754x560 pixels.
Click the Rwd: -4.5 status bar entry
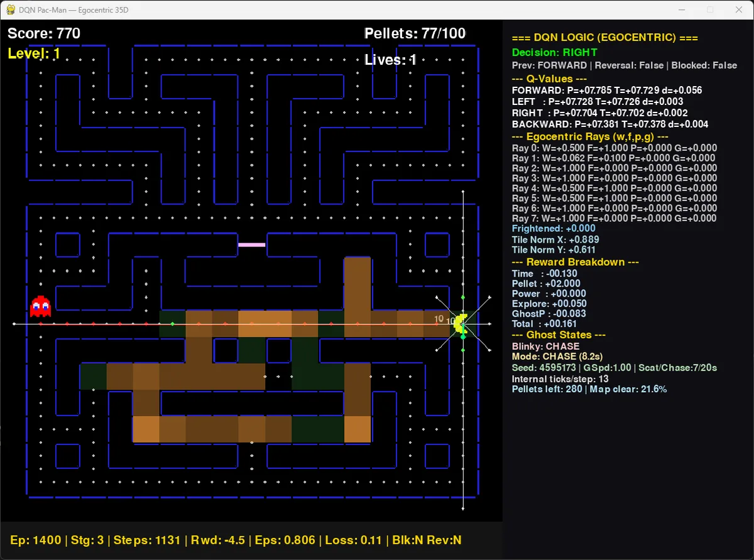217,541
